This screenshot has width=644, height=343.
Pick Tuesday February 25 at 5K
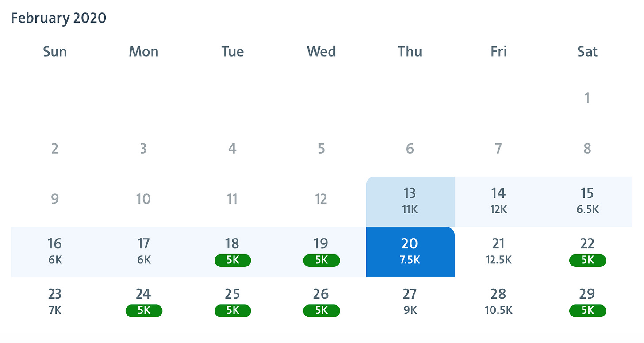pyautogui.click(x=232, y=302)
